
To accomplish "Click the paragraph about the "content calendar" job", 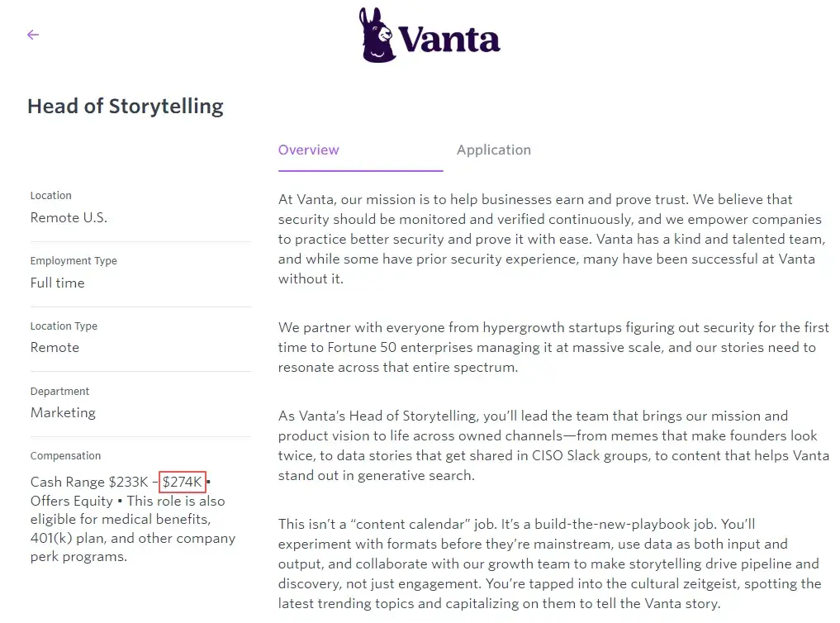I will [x=550, y=564].
